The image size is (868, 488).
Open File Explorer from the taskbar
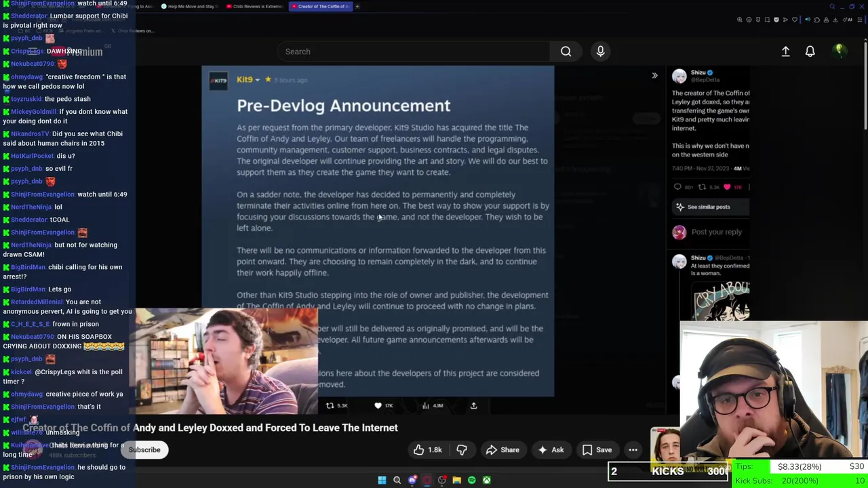(456, 480)
